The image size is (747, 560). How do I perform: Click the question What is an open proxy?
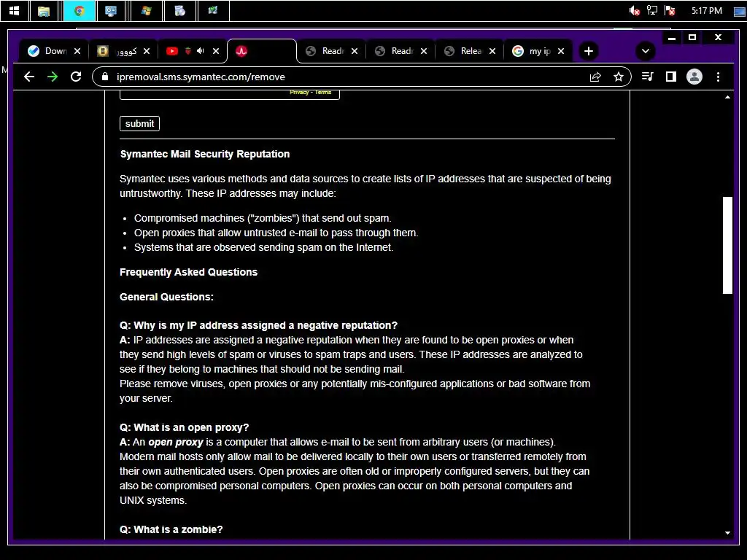click(185, 427)
